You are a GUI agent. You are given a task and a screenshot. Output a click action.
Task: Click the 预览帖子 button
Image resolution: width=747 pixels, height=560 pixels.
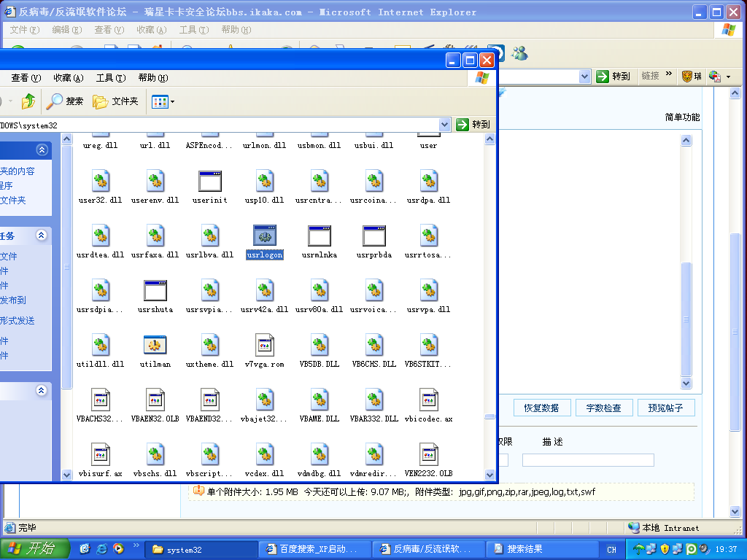coord(665,408)
